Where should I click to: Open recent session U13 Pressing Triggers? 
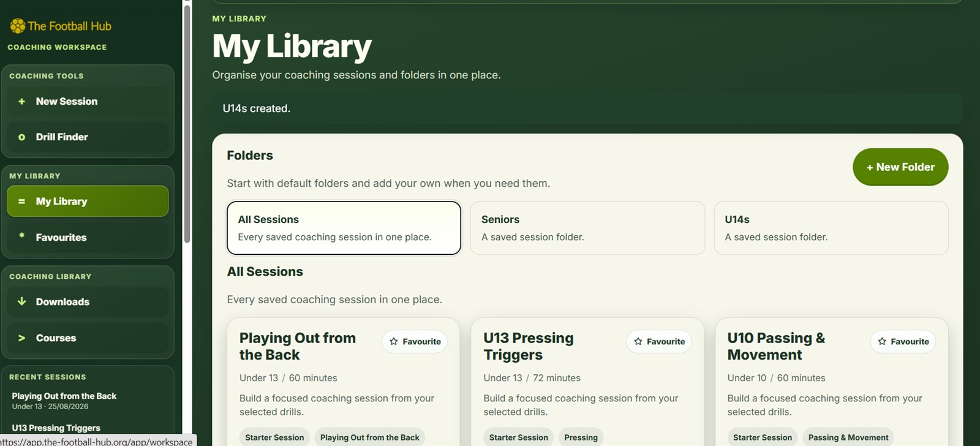tap(56, 428)
